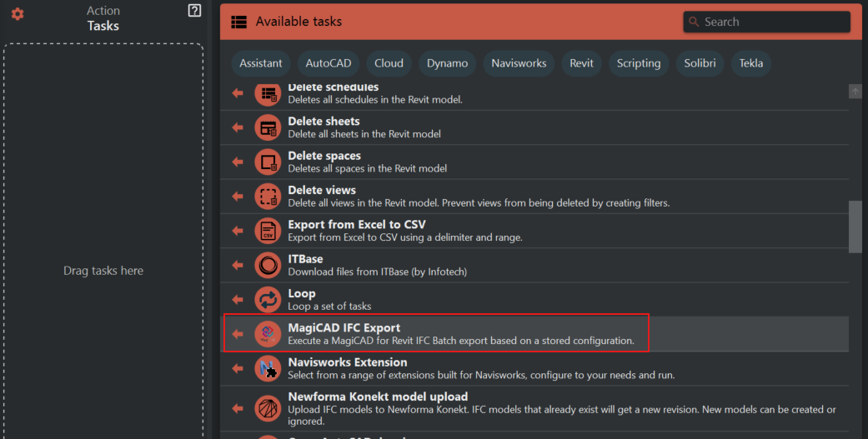Select the Loop task title
Viewport: 868px width, 439px height.
click(x=302, y=293)
